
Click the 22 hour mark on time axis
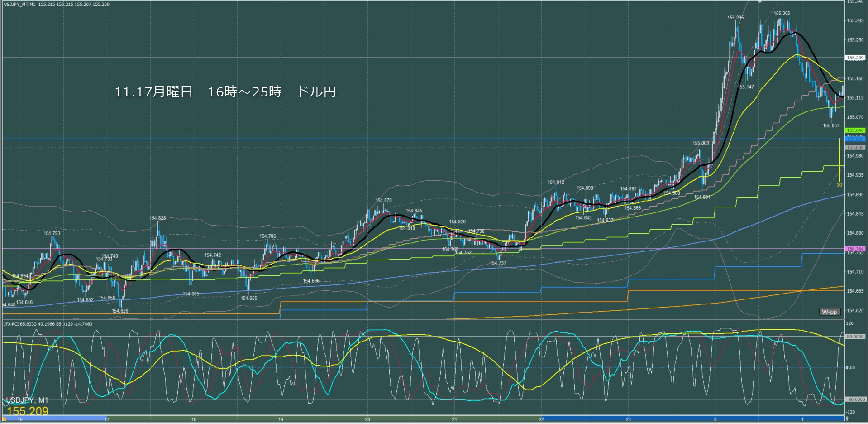(x=541, y=419)
